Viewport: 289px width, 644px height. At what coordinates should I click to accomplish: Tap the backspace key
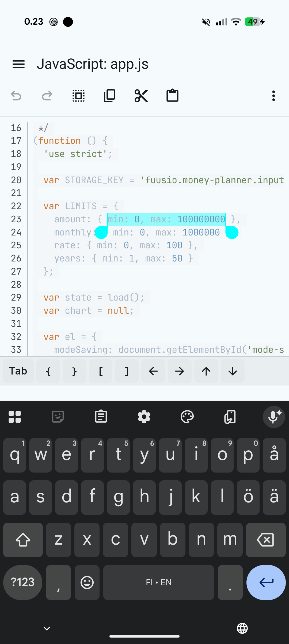tap(266, 540)
